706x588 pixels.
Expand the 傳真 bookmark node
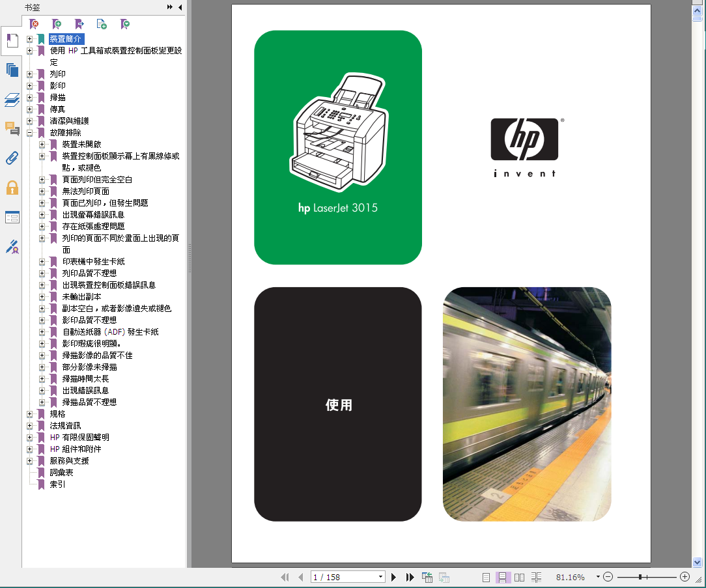coord(30,109)
